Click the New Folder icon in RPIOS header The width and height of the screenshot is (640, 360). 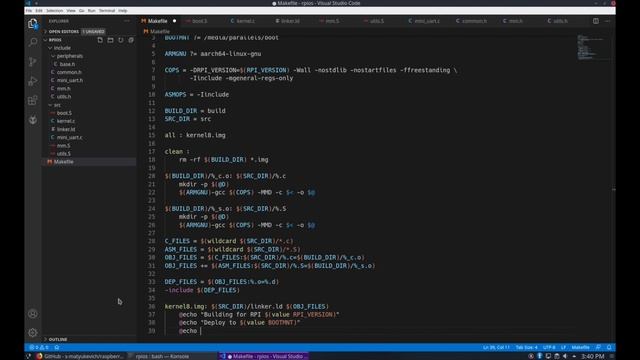click(x=110, y=40)
